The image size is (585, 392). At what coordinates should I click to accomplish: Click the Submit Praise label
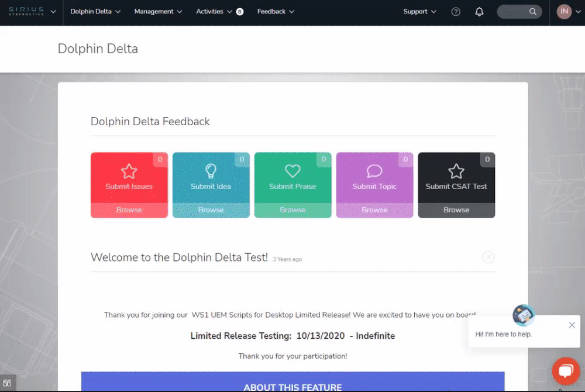coord(292,187)
